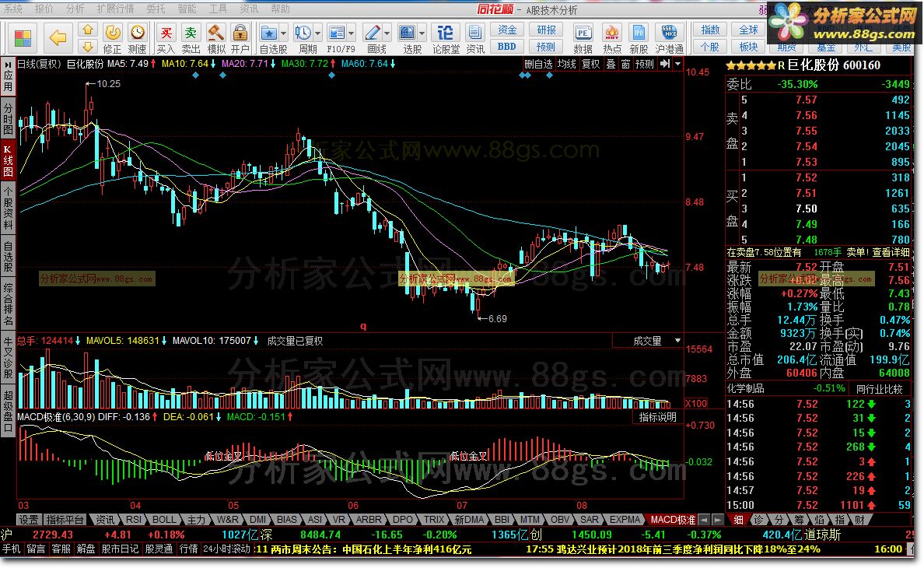Open the 测速 speed test clock icon

pyautogui.click(x=138, y=33)
